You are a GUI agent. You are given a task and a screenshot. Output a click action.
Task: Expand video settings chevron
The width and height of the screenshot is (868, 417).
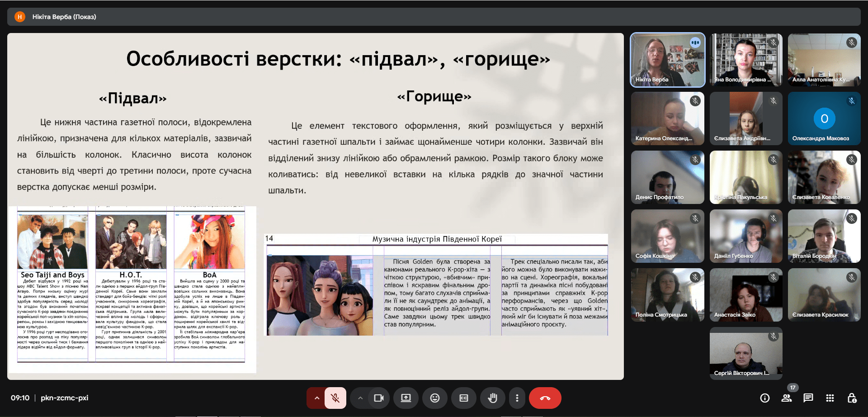tap(360, 398)
